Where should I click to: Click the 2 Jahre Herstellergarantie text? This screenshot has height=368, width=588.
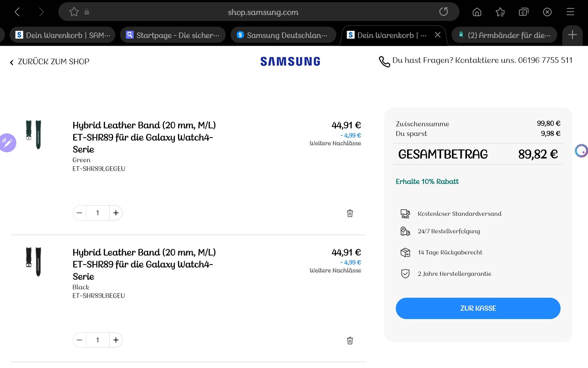(x=454, y=274)
